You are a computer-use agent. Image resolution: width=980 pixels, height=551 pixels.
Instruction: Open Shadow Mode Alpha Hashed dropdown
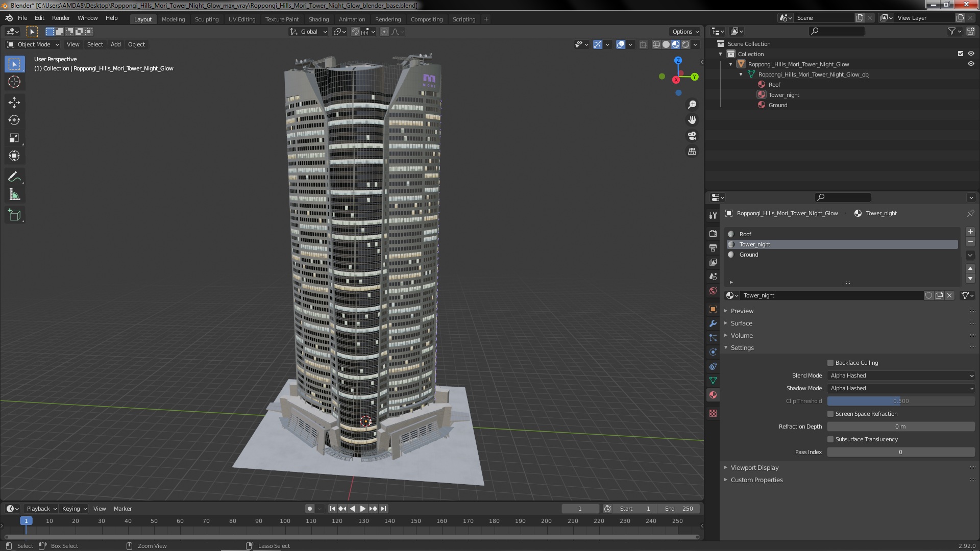pyautogui.click(x=901, y=388)
